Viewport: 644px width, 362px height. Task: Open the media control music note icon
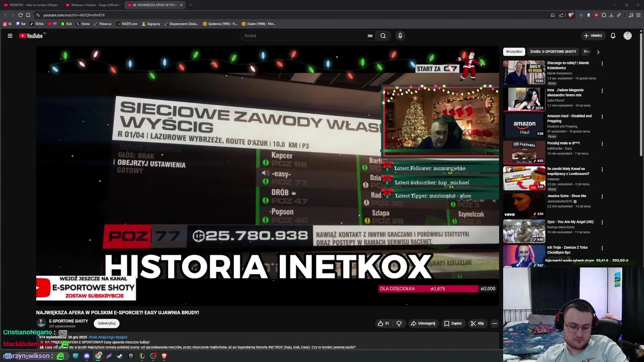click(x=631, y=15)
